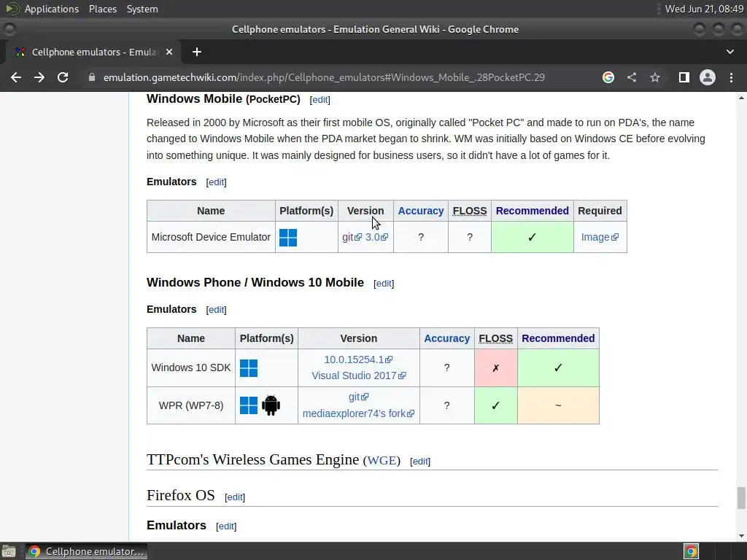
Task: Click Microsoft Device Emulator cell
Action: coord(211,237)
